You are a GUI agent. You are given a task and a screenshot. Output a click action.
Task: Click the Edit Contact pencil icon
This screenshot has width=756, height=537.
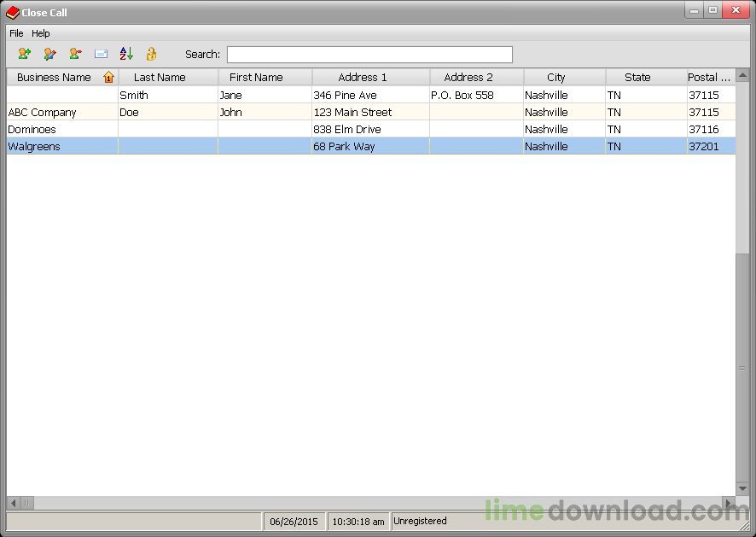[x=49, y=54]
